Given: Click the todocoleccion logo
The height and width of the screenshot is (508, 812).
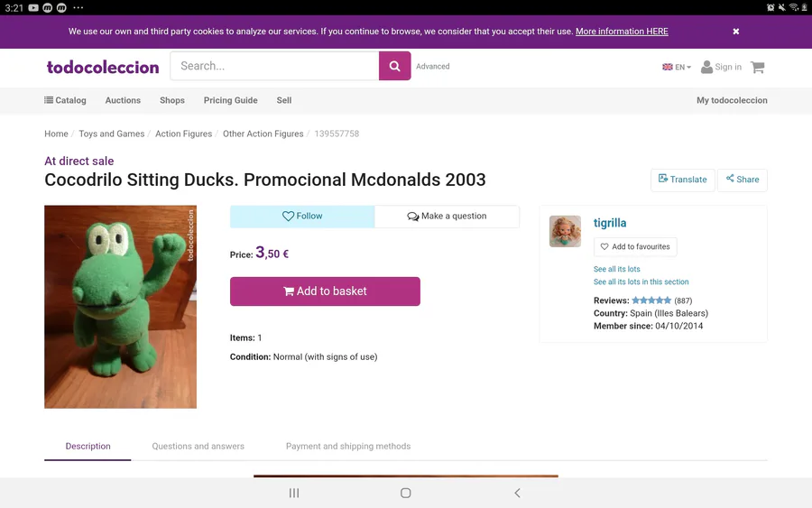Looking at the screenshot, I should [x=103, y=67].
